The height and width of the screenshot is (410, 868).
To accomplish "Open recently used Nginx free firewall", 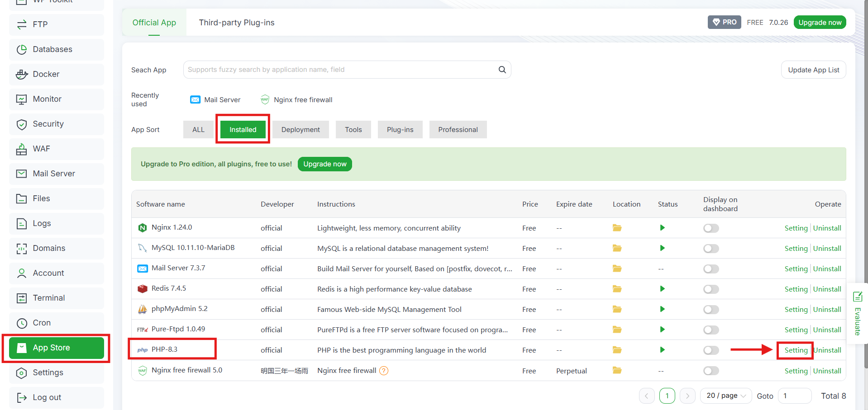I will [296, 99].
